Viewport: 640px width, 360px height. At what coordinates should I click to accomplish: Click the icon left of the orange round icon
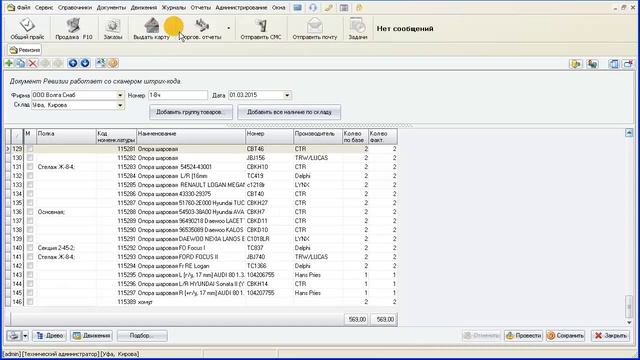[x=100, y=63]
